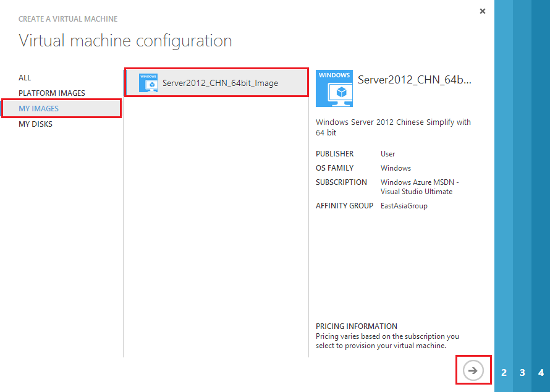Click the OS family value Windows
This screenshot has height=392, width=550.
tap(396, 168)
